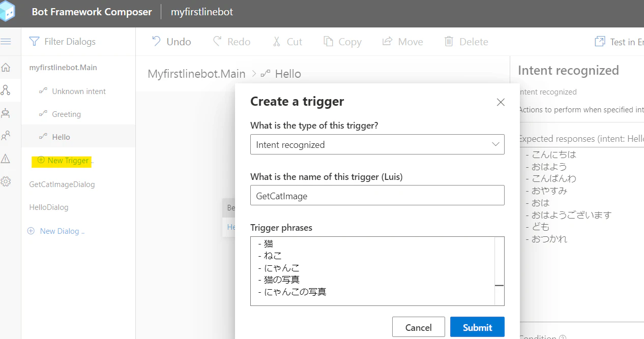The image size is (644, 339).
Task: Click the Trigger phrases scrollbar
Action: pos(499,271)
